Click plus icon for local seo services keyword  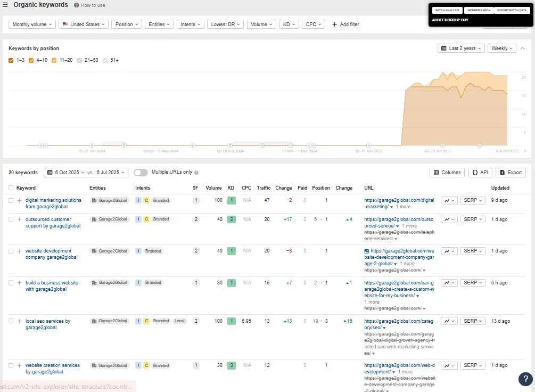[20, 321]
